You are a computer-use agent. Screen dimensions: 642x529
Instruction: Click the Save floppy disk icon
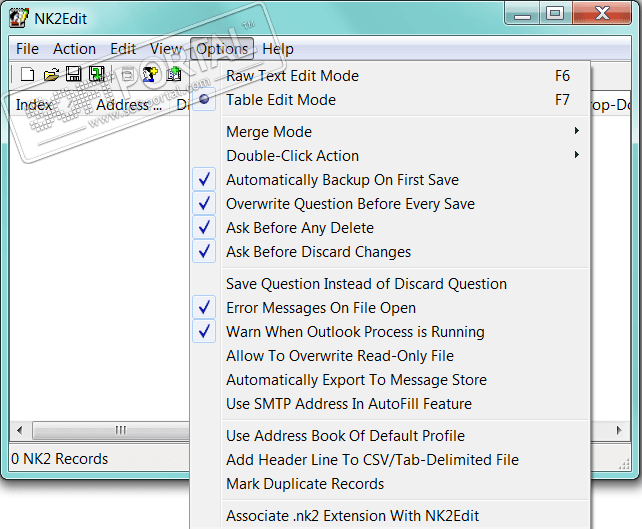[74, 74]
